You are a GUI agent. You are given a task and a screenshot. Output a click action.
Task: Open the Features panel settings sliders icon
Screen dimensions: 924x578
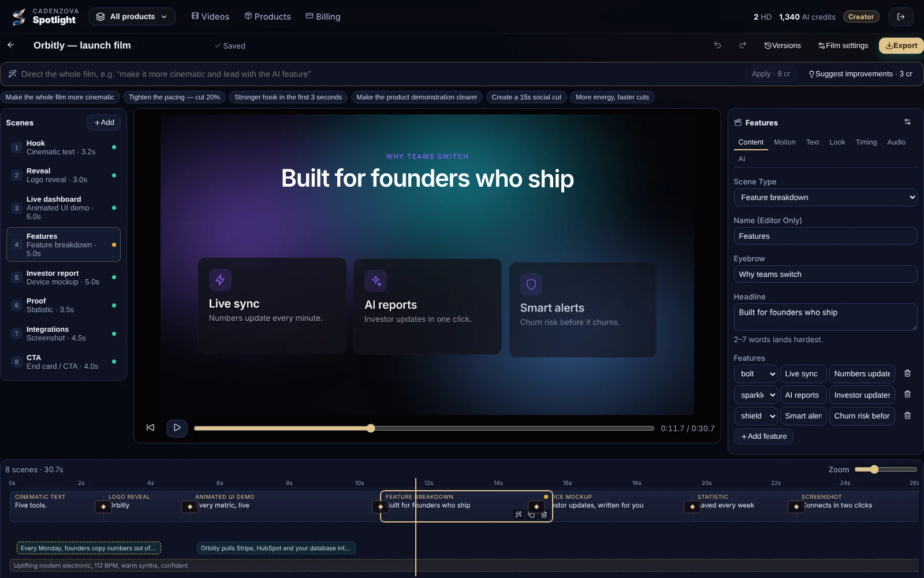click(907, 122)
